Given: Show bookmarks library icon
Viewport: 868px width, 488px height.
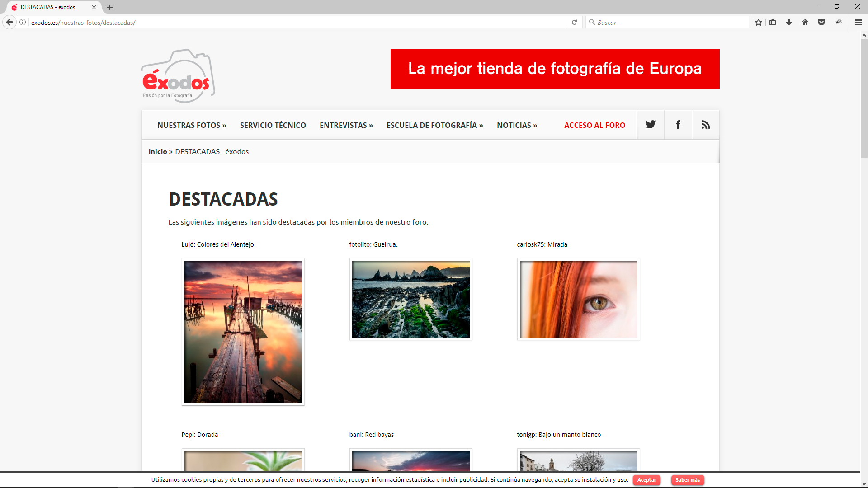Looking at the screenshot, I should click(773, 22).
